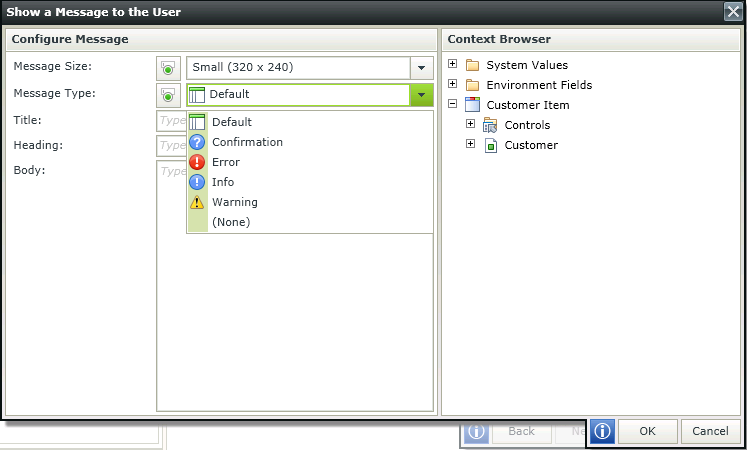Select Customer Item tree label

[x=528, y=105]
